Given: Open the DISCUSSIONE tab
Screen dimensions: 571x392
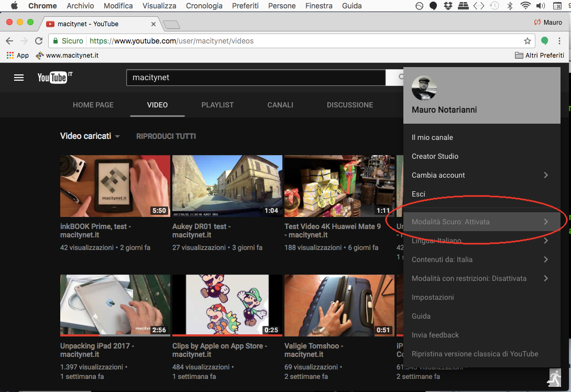Looking at the screenshot, I should 350,105.
